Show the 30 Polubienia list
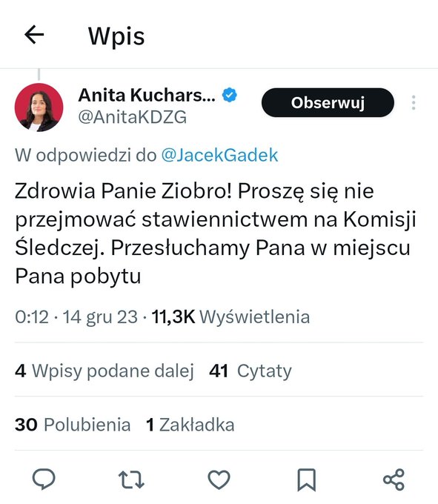 pyautogui.click(x=73, y=424)
